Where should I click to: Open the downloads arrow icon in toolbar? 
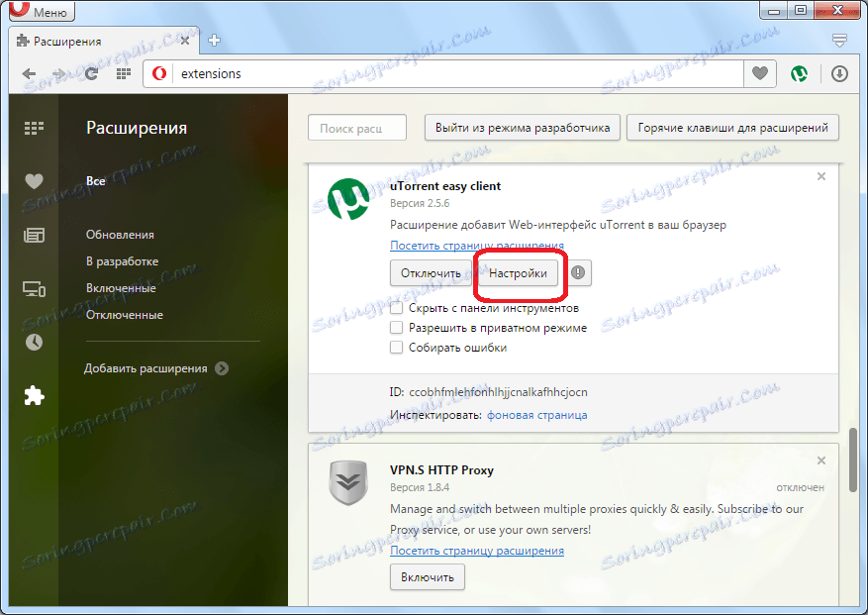839,73
